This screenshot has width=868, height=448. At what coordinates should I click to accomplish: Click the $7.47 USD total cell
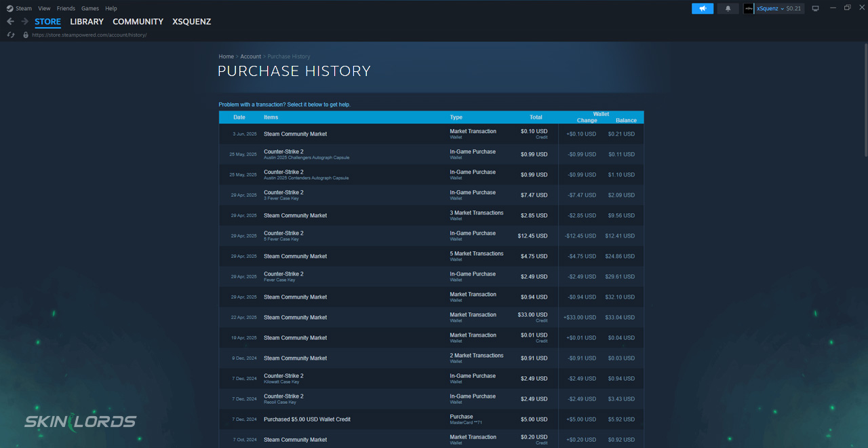(x=534, y=195)
